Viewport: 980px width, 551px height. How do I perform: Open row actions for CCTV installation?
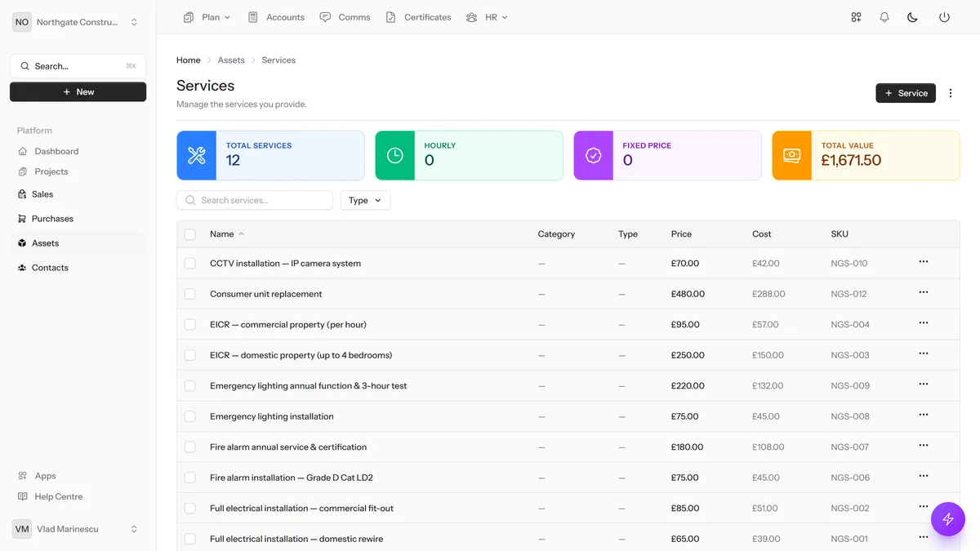(924, 262)
